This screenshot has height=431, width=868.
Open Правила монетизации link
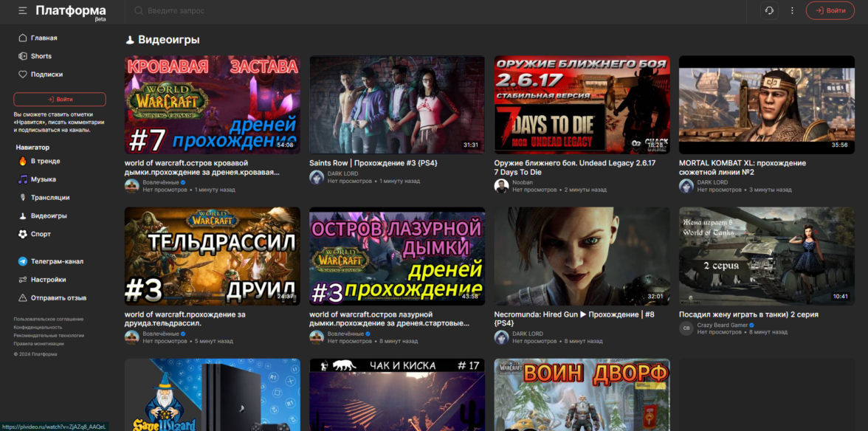[x=38, y=344]
